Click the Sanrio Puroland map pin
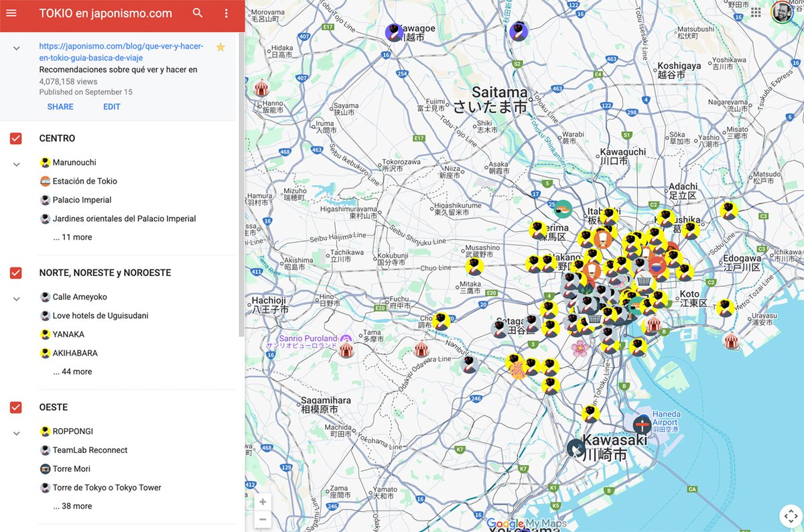Viewport: 804px width, 532px height. [x=346, y=339]
